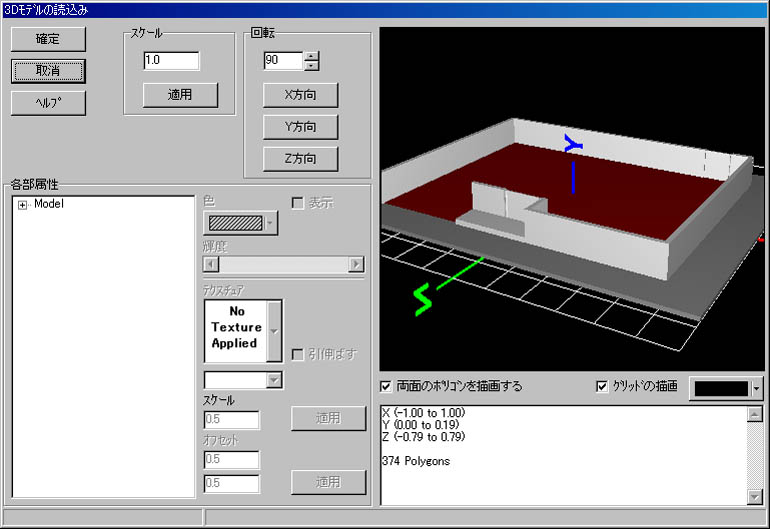Click the green Z axis marker in 3D preview
This screenshot has width=770, height=529.
pos(422,299)
